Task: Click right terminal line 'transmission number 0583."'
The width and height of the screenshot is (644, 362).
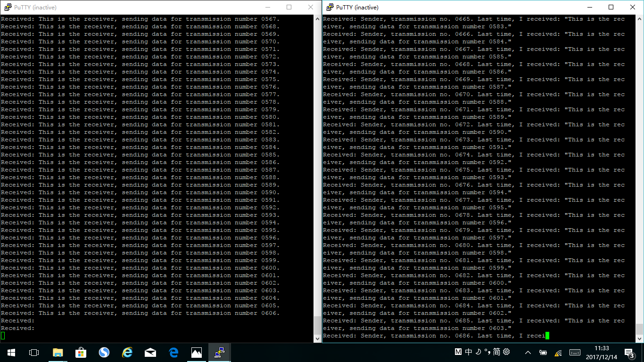Action: [417, 26]
